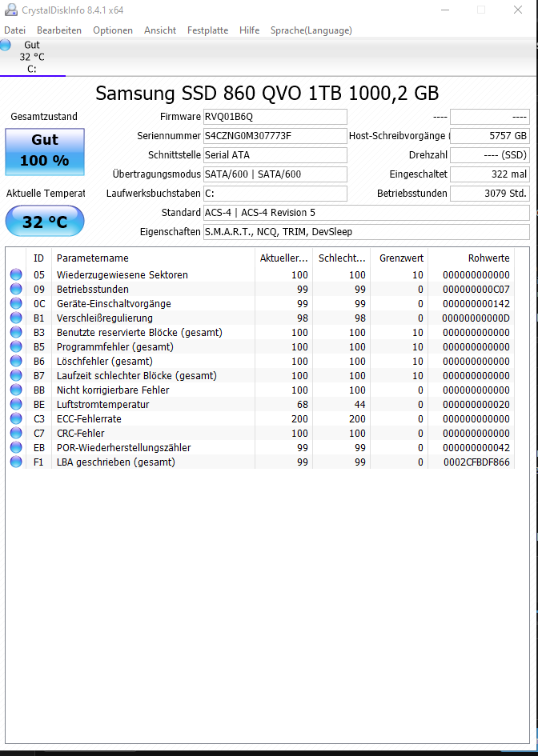Screen dimensions: 538x756
Task: Open the Optionen menu
Action: (113, 30)
